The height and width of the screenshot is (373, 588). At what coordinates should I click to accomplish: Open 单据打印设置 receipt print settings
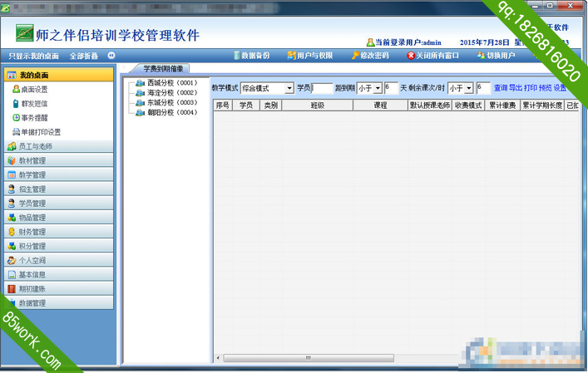[x=37, y=132]
